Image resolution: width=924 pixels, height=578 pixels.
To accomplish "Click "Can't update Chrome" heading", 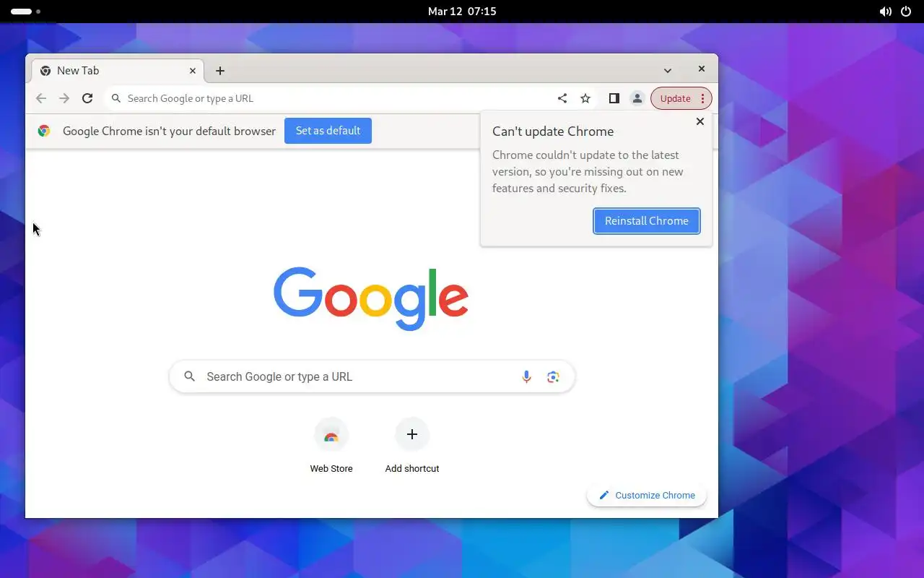I will coord(553,131).
